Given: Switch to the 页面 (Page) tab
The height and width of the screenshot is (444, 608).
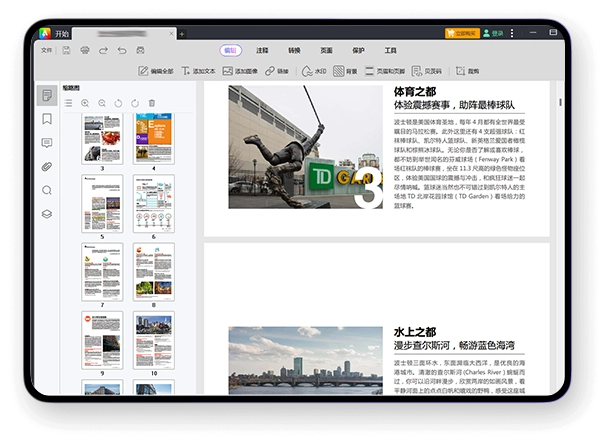Looking at the screenshot, I should [x=326, y=50].
